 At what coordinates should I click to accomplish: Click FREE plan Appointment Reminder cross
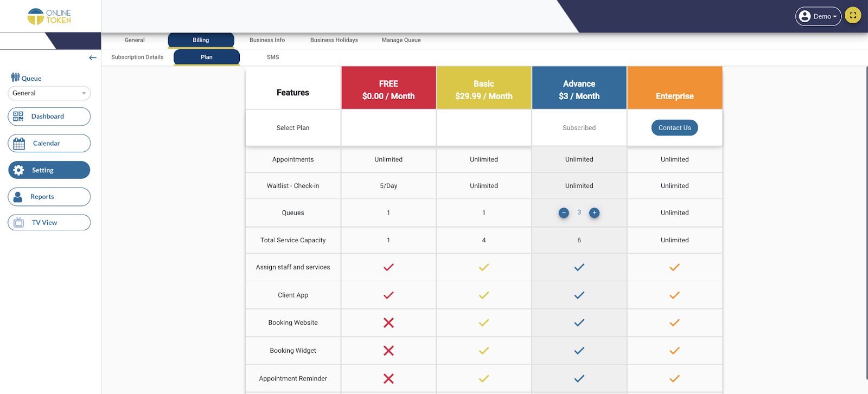388,379
